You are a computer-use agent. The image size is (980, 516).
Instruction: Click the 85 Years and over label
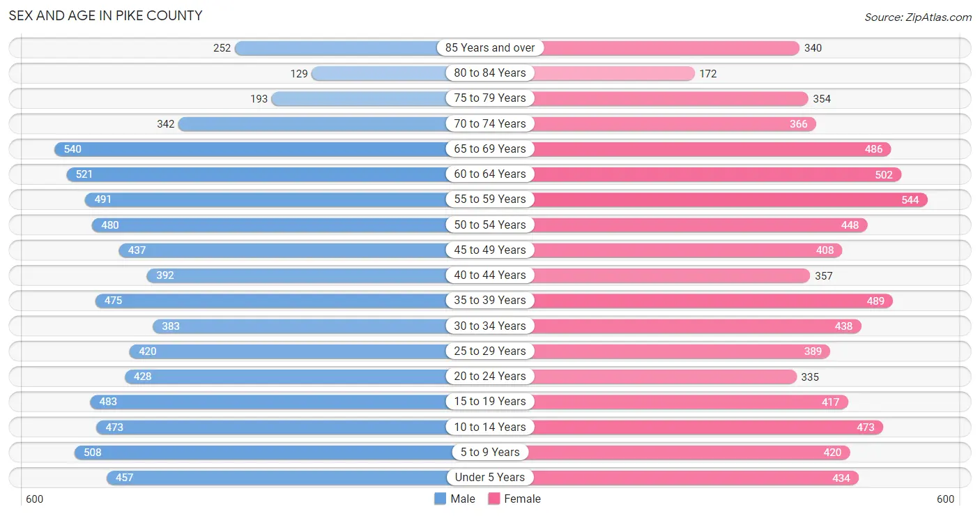pyautogui.click(x=490, y=47)
